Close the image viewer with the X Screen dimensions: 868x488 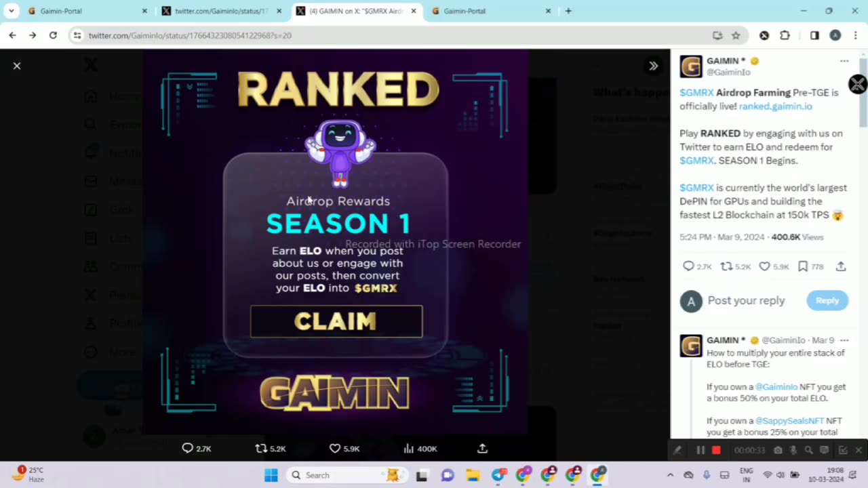coord(17,66)
